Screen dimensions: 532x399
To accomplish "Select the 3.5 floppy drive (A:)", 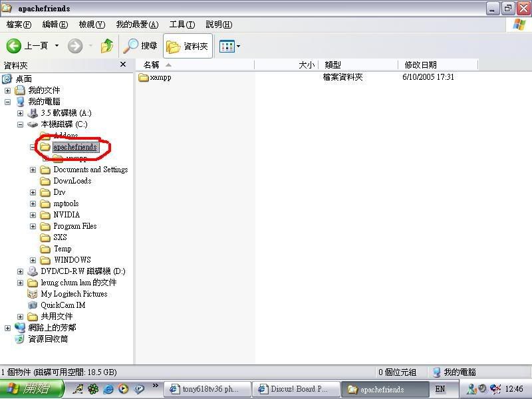I will pos(66,113).
